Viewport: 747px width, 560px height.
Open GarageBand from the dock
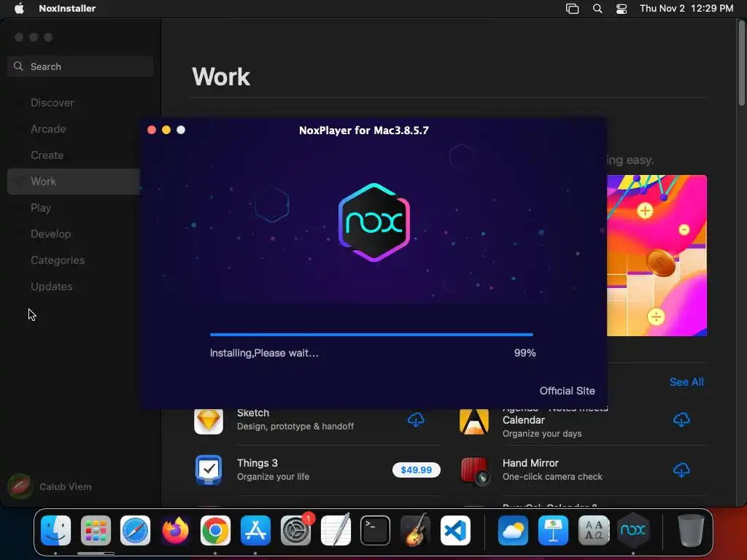pos(415,530)
